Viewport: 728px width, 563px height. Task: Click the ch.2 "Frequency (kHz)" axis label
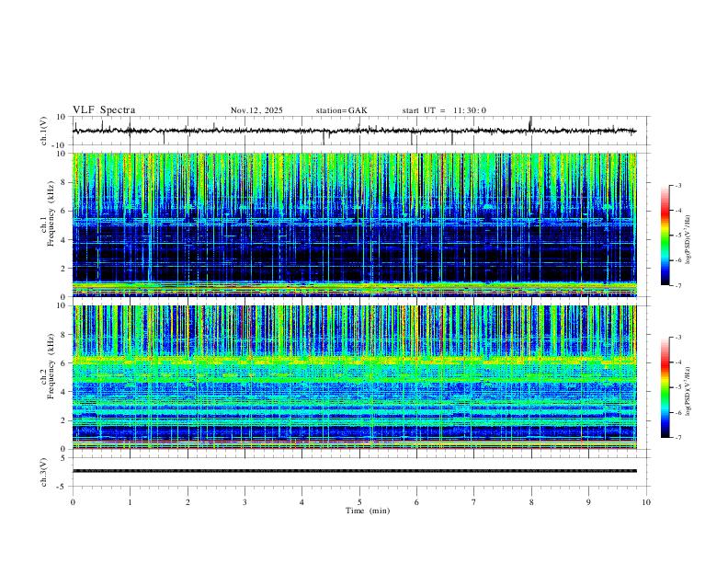point(51,366)
